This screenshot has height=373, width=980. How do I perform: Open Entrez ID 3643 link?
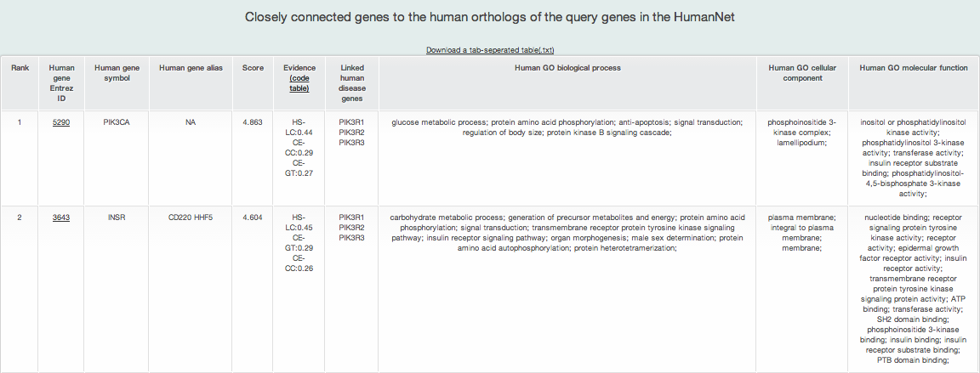pos(61,218)
